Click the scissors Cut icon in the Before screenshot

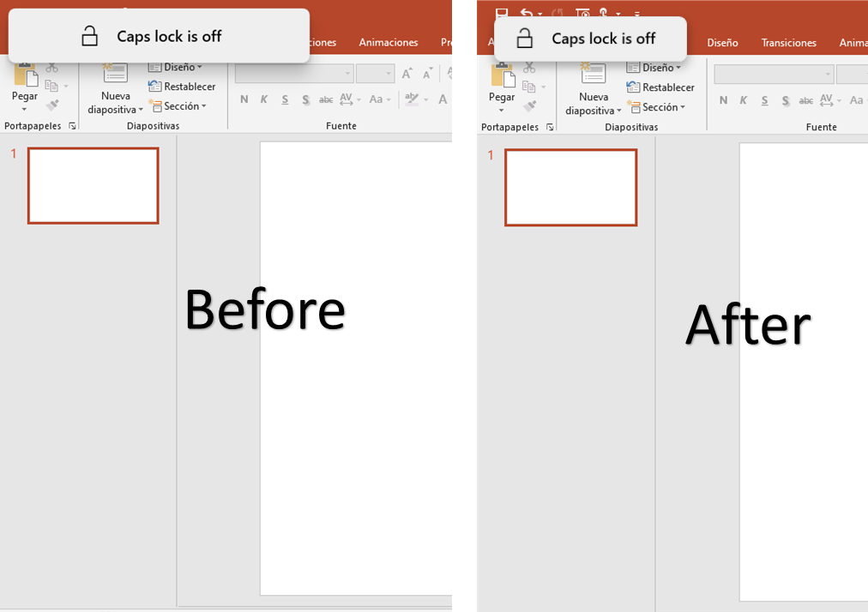(x=52, y=68)
